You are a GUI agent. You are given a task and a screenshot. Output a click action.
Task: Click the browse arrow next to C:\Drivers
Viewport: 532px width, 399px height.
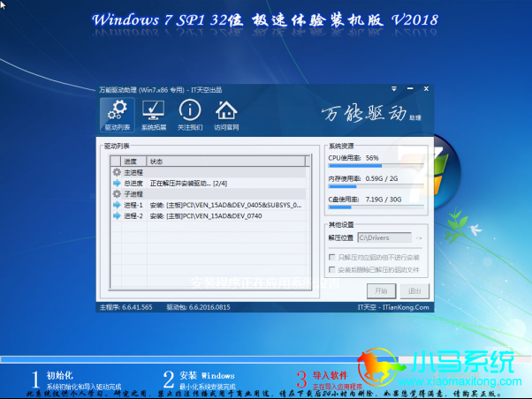tap(419, 238)
